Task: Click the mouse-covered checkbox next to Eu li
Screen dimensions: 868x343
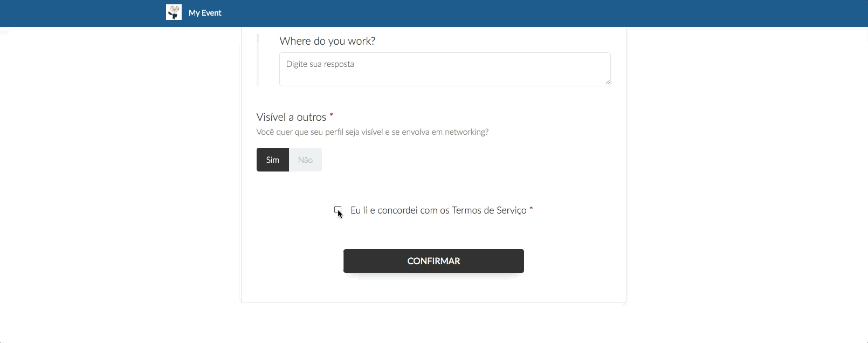Action: pos(337,210)
